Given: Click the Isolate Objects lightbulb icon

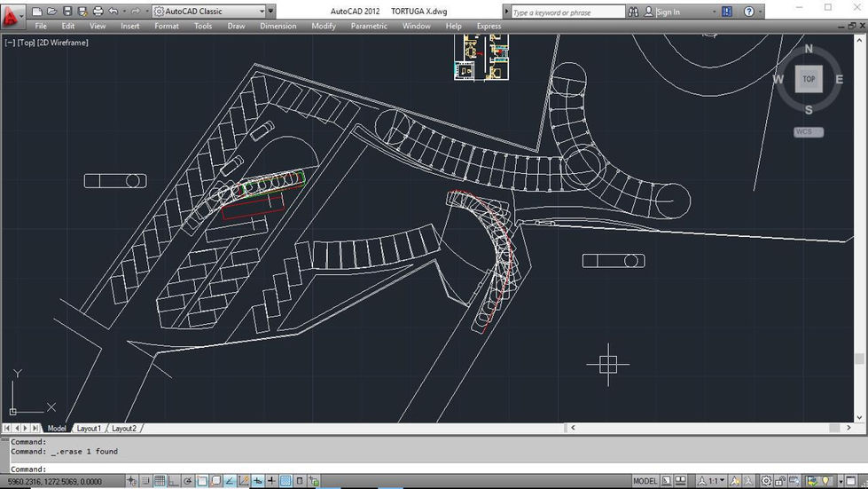Looking at the screenshot, I should click(x=825, y=481).
